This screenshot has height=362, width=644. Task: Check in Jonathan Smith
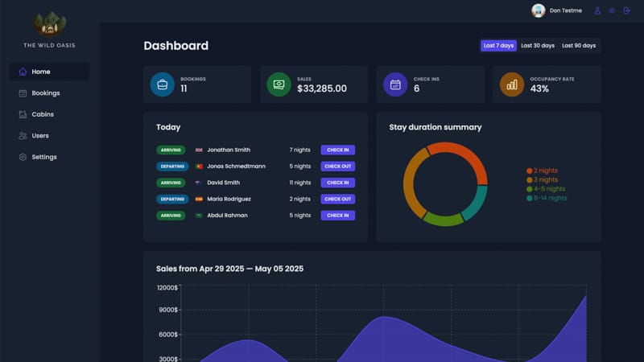[x=337, y=150]
